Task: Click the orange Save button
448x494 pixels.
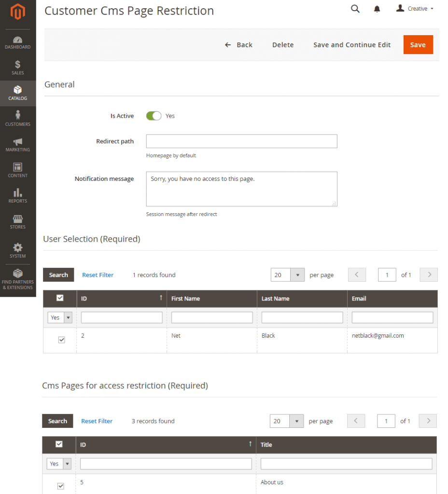Action: point(418,45)
